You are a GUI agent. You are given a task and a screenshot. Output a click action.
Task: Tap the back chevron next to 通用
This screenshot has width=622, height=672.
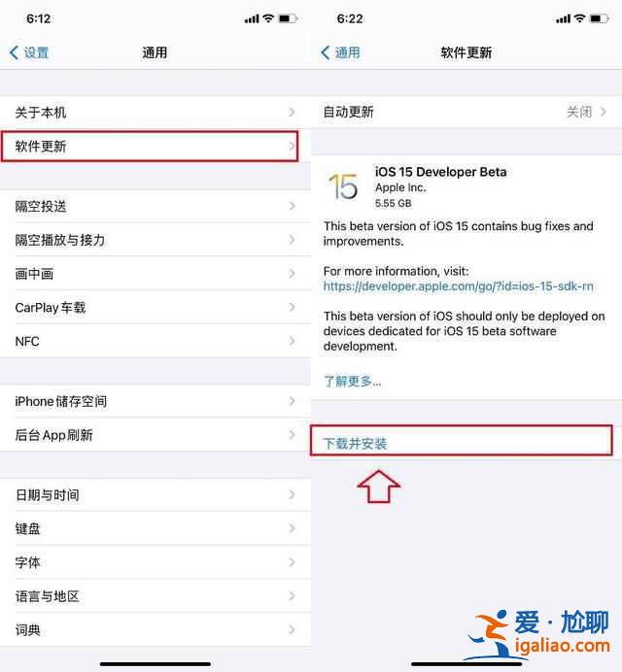pos(326,52)
